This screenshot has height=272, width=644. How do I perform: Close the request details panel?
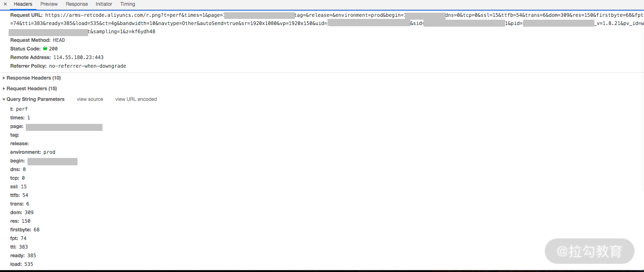point(5,4)
